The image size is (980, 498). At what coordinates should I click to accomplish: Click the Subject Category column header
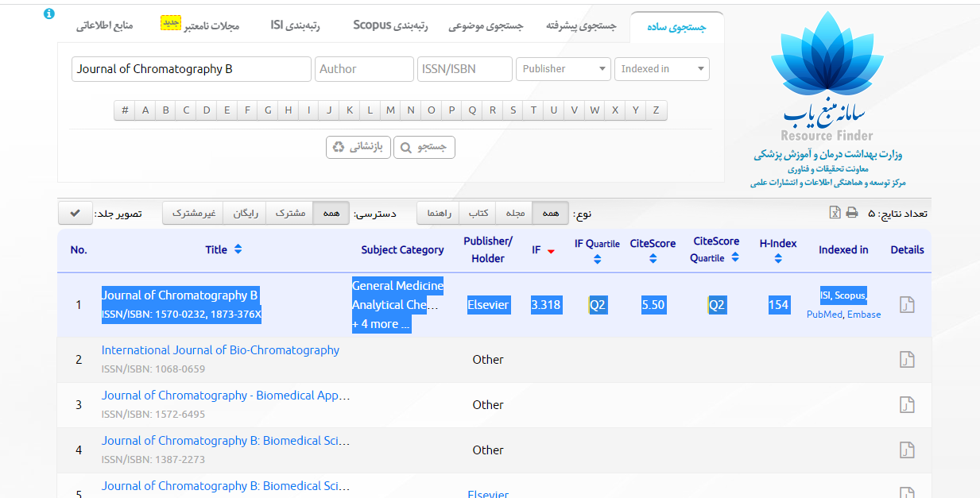pos(402,249)
